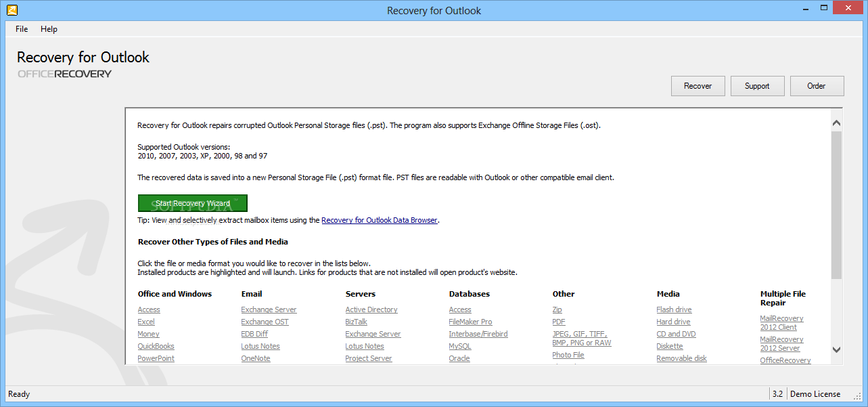Click the vertical scrollbar thumb
This screenshot has height=407, width=868.
pyautogui.click(x=836, y=205)
